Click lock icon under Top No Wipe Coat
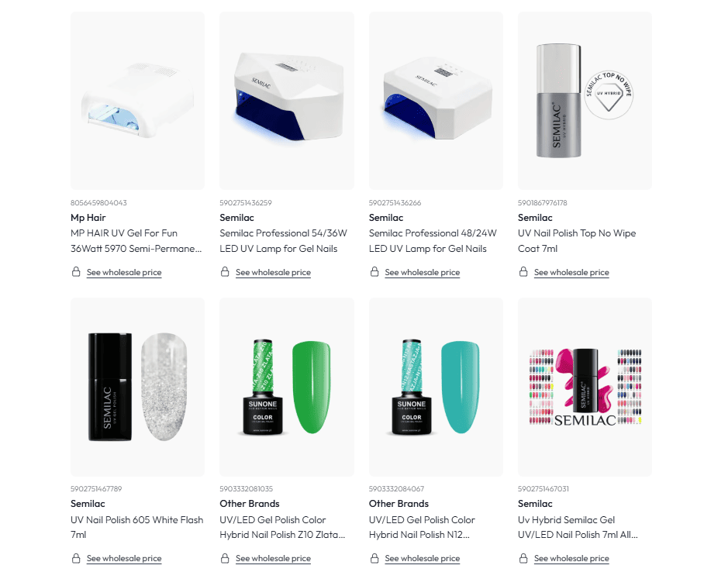 coord(523,271)
